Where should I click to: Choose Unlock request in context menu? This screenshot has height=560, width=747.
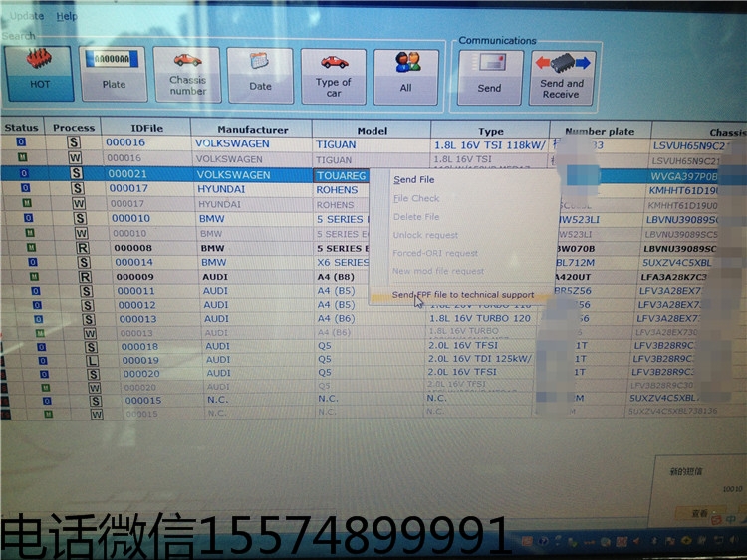425,235
